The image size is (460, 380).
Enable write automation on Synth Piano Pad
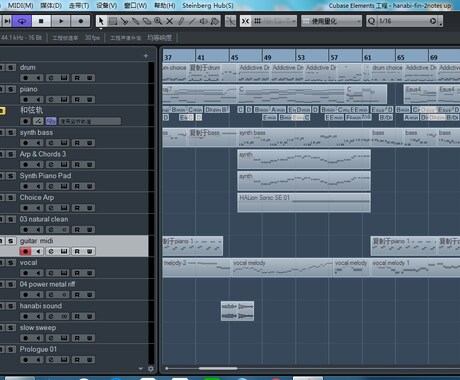pyautogui.click(x=90, y=186)
